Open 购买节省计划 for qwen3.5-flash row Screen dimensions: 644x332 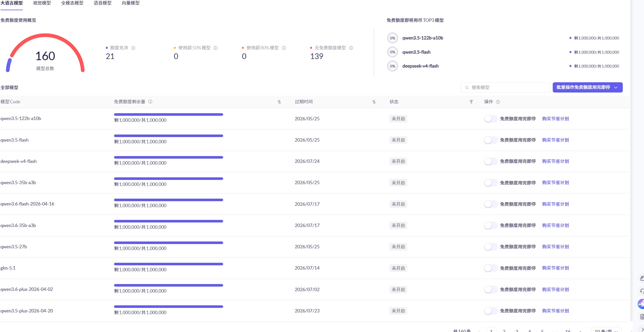click(x=556, y=140)
